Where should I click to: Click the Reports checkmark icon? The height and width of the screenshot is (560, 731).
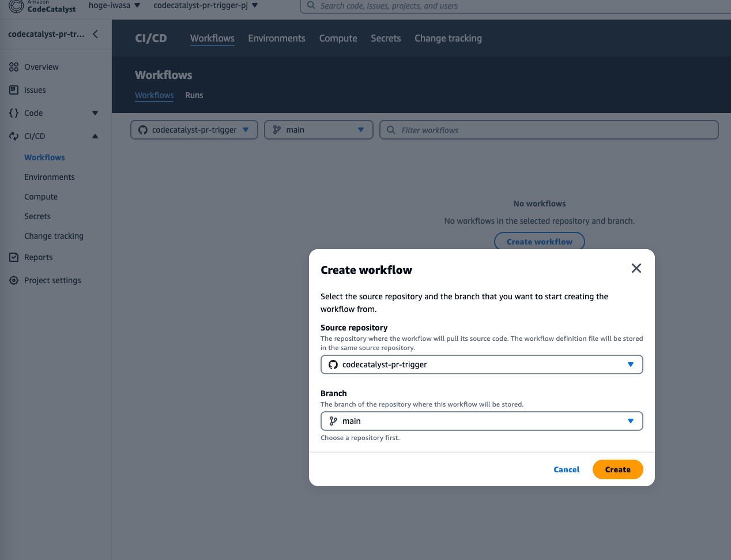(14, 257)
